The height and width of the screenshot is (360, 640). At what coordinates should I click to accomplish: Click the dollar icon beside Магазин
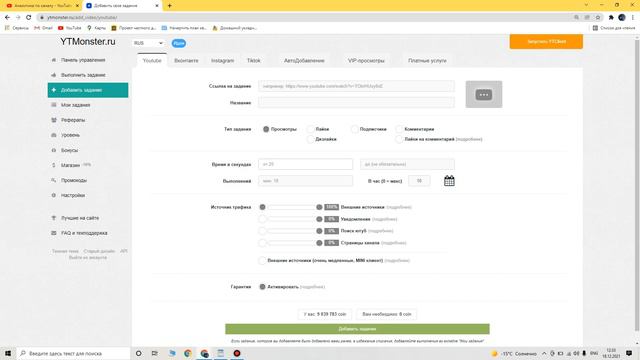click(53, 165)
